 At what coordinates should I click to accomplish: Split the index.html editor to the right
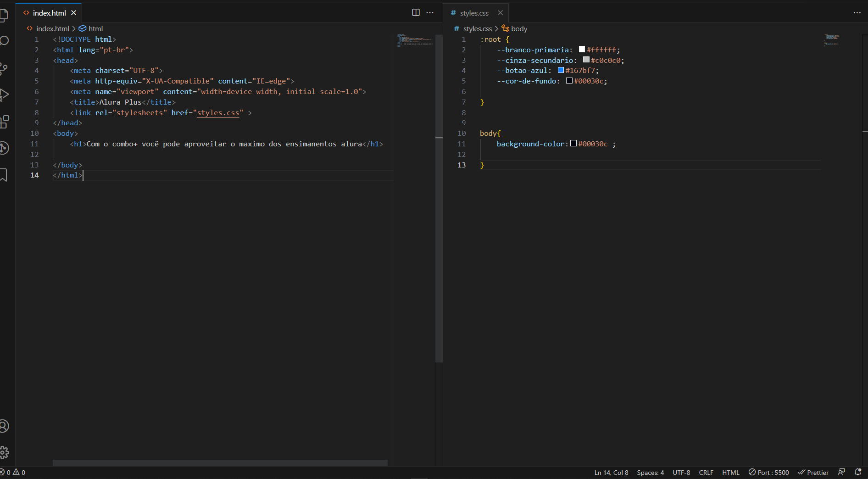[416, 12]
